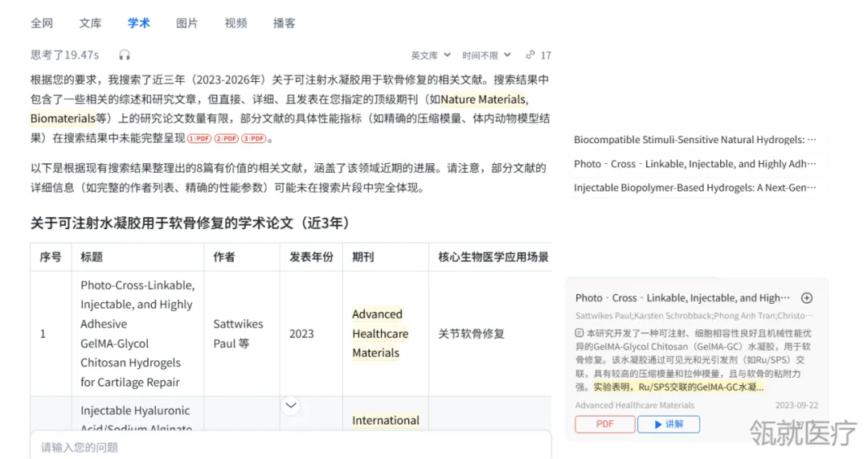Image resolution: width=868 pixels, height=459 pixels.
Task: Click the card date 2023-09-22
Action: click(796, 405)
